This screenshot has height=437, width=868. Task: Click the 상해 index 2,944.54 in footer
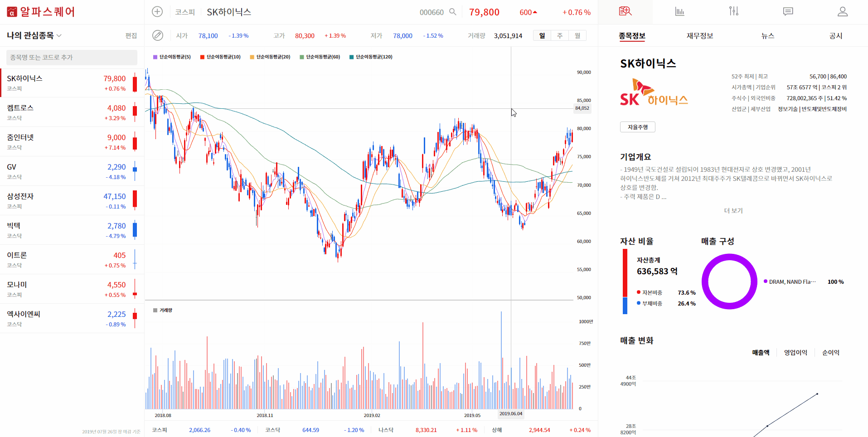point(539,430)
